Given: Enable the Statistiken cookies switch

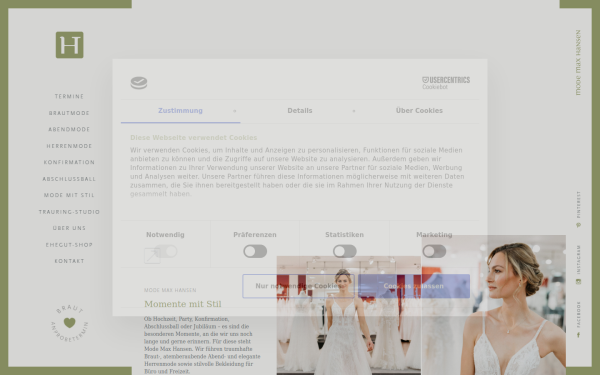Looking at the screenshot, I should tap(344, 251).
